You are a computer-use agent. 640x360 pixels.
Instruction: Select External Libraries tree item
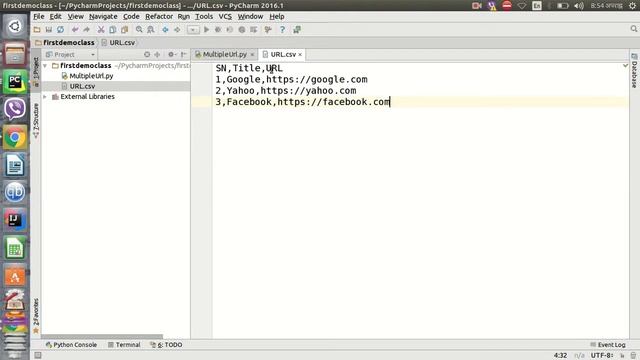click(x=87, y=97)
